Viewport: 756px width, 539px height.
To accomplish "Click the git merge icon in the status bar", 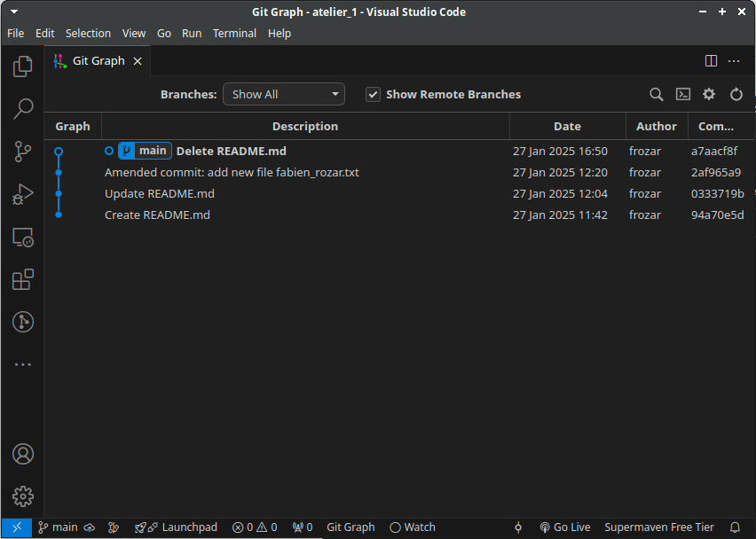I will pyautogui.click(x=114, y=527).
